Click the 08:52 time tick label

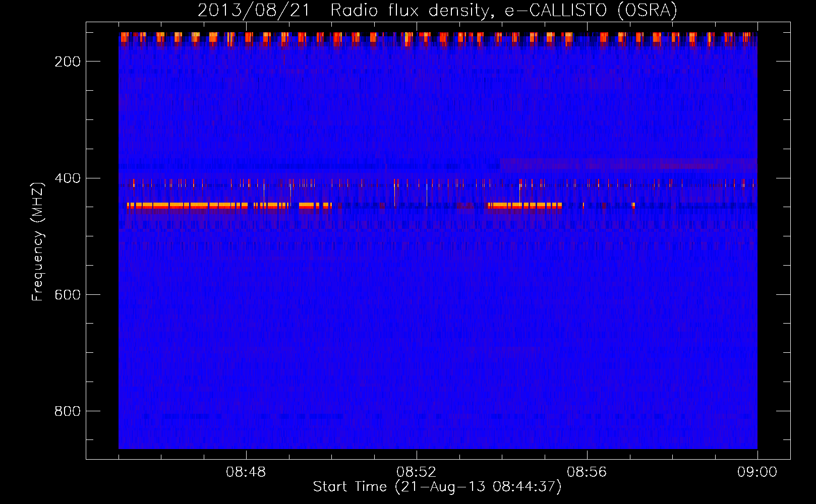(417, 472)
